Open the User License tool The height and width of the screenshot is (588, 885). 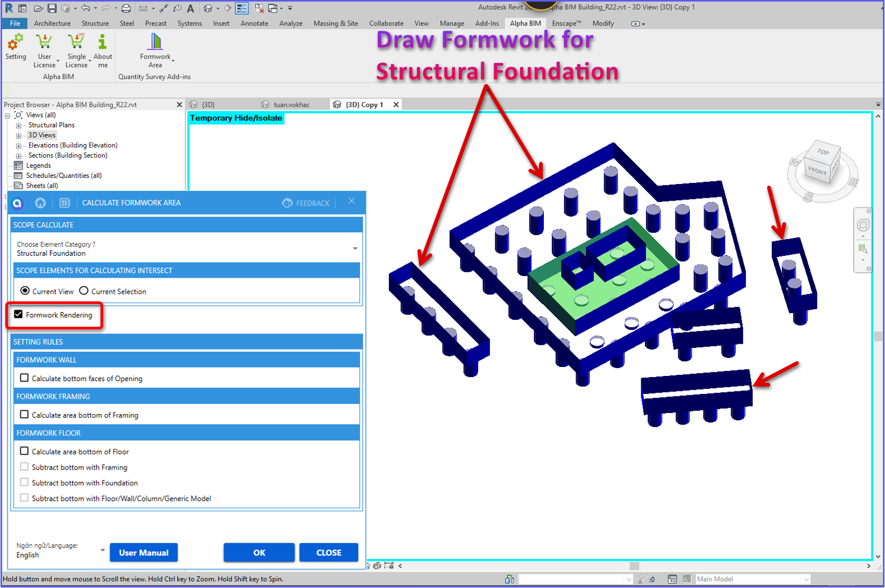pyautogui.click(x=44, y=51)
